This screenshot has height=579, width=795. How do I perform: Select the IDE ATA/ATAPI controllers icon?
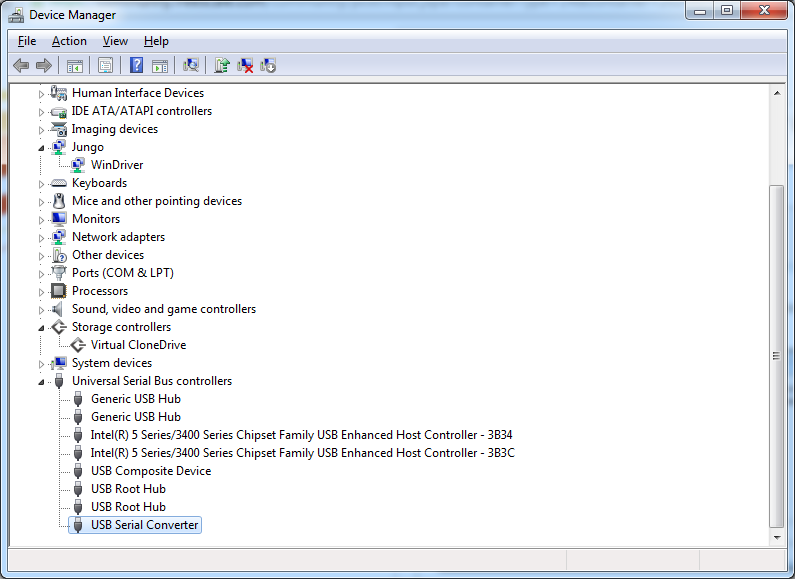[x=59, y=111]
